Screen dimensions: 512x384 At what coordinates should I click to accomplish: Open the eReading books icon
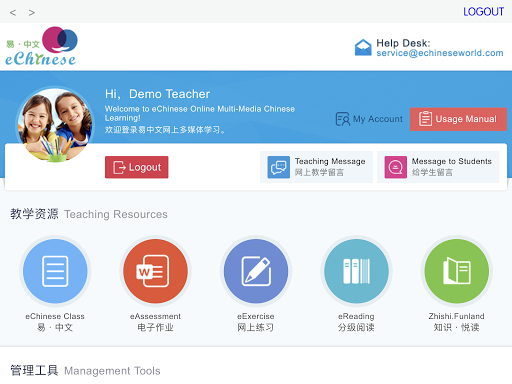356,271
